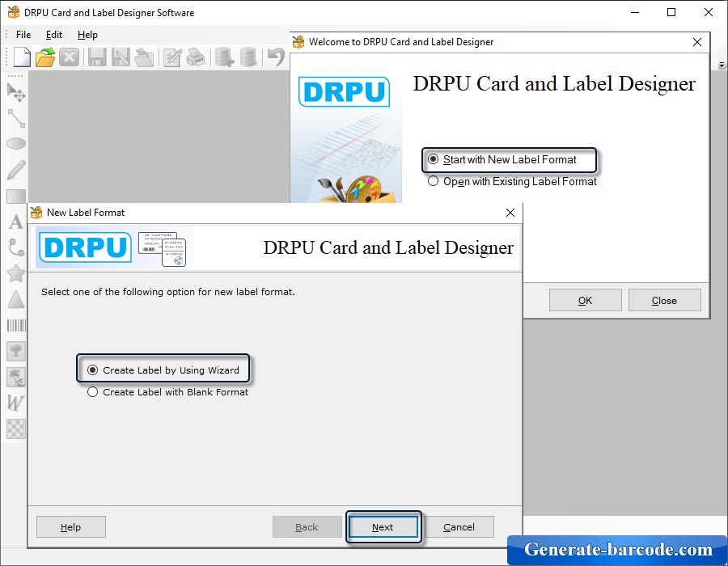Select the pointer and move tool

pyautogui.click(x=16, y=92)
